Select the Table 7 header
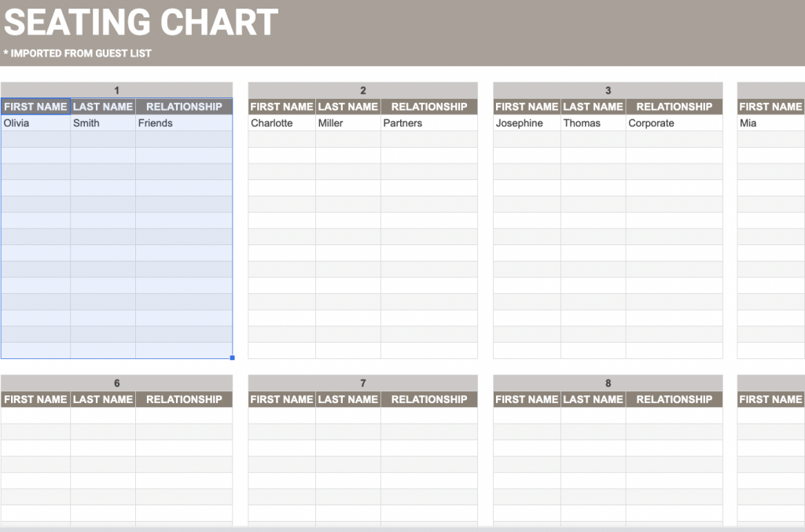805x532 pixels. point(362,383)
